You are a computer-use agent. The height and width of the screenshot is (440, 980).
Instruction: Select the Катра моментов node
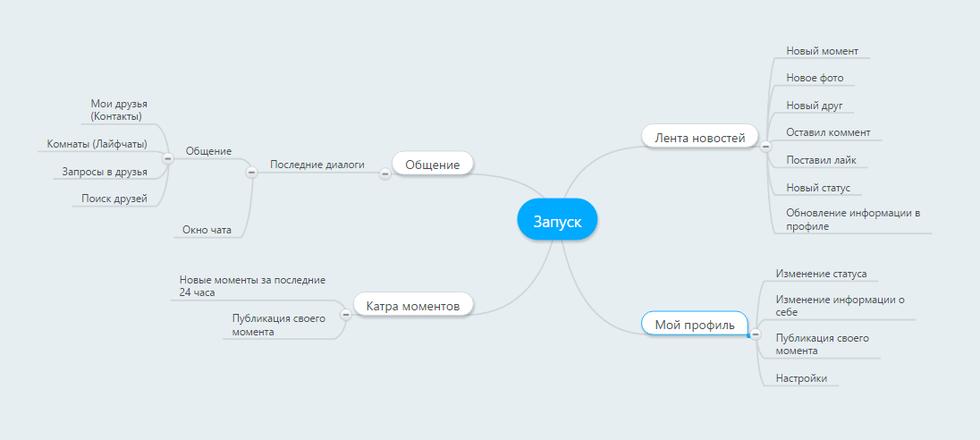[x=413, y=306]
